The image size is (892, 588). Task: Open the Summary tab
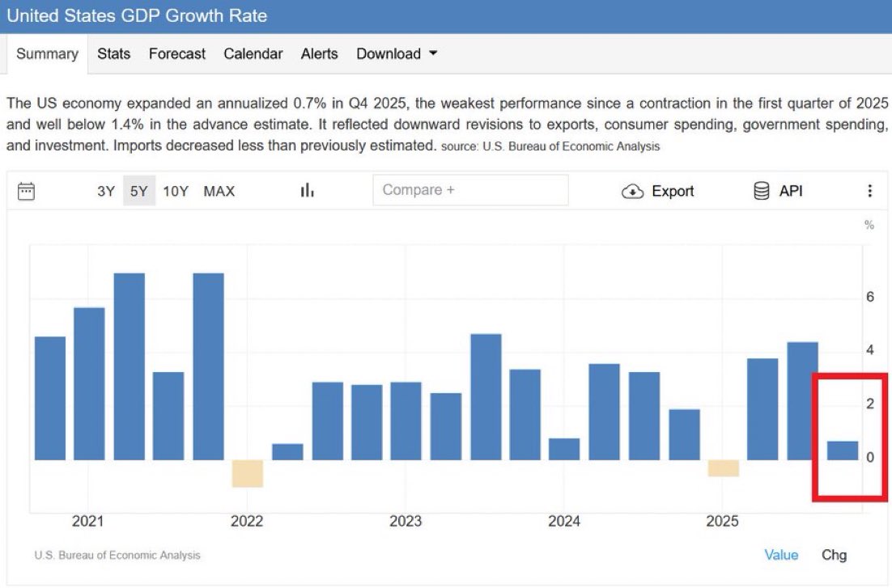47,54
